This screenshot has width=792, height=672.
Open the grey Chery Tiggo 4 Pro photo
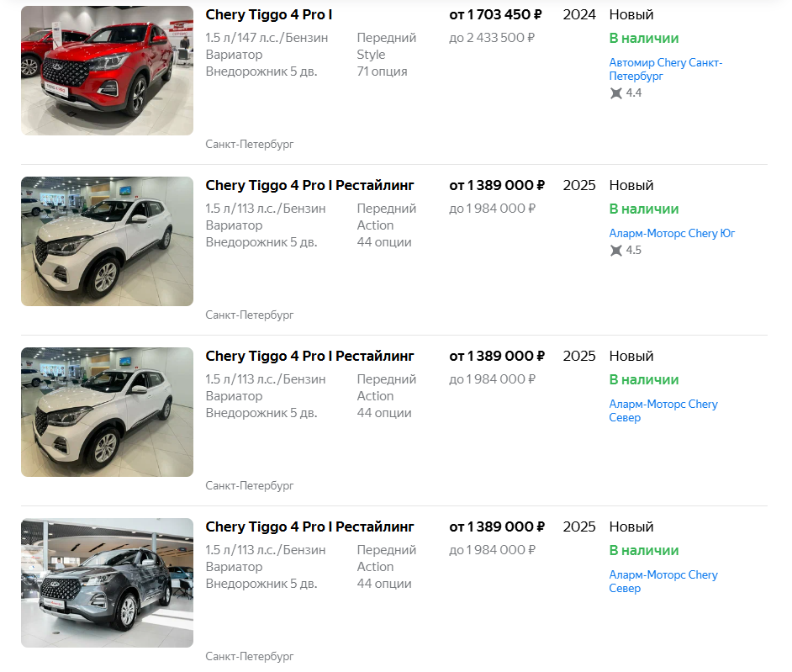(107, 583)
